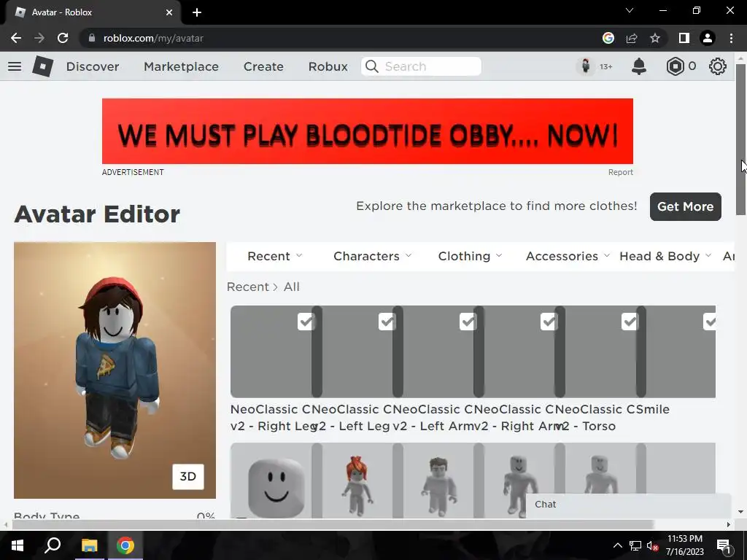
Task: Uncheck NeoClassic v2 - Right Arm item
Action: tap(549, 322)
